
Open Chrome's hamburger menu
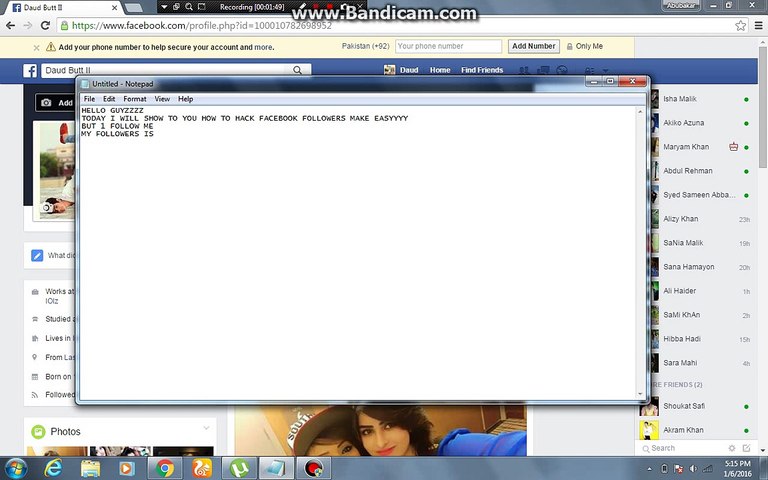tap(758, 25)
